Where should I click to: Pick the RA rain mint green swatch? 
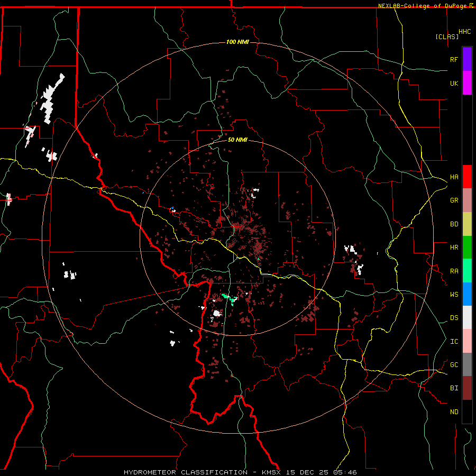(467, 271)
